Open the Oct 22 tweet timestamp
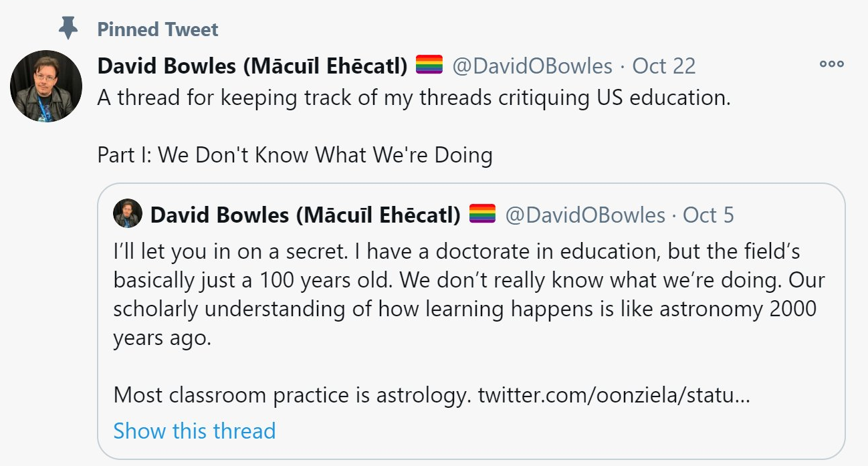The image size is (868, 466). pyautogui.click(x=664, y=66)
